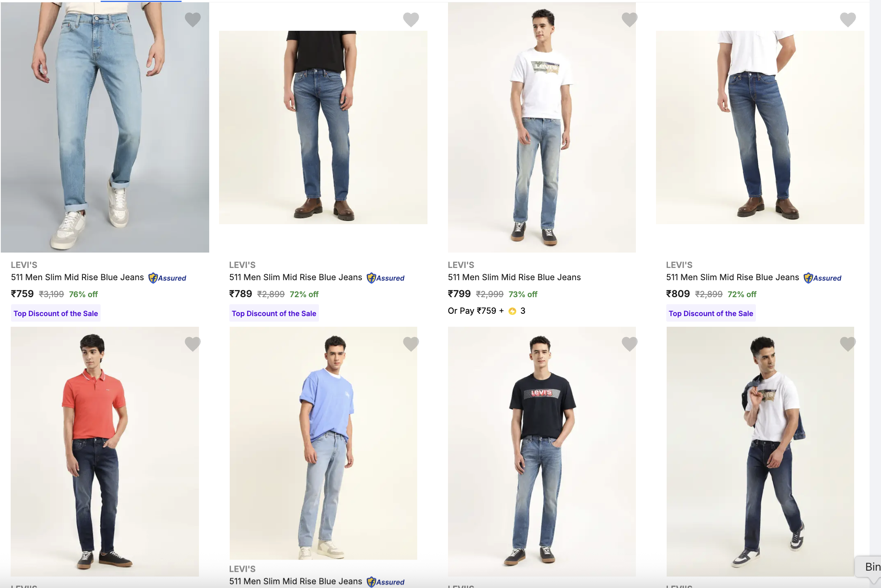Wishlist the black Levi's tee model's jeans
This screenshot has height=588, width=881.
tap(630, 344)
